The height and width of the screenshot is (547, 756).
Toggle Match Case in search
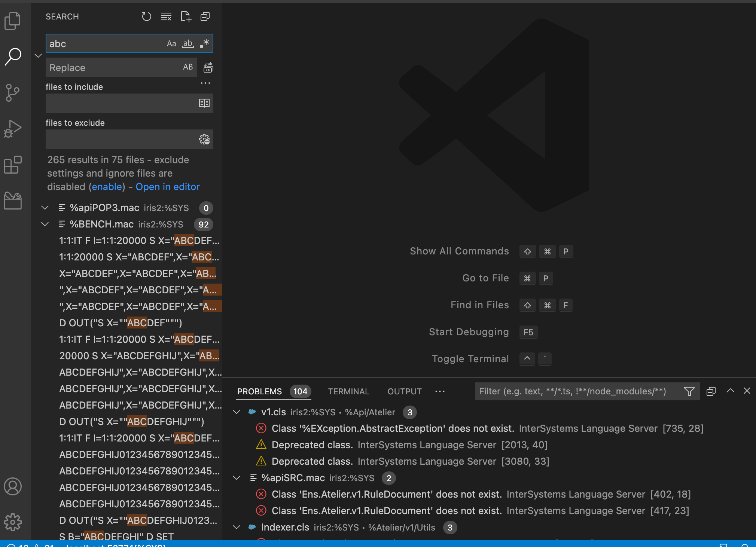tap(171, 43)
